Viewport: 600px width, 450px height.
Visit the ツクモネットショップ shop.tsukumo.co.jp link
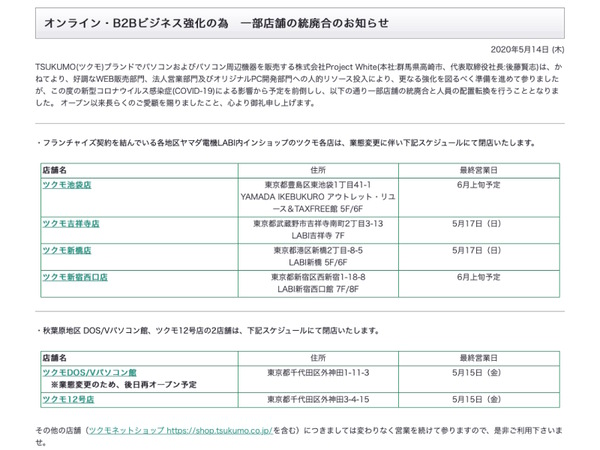181,431
